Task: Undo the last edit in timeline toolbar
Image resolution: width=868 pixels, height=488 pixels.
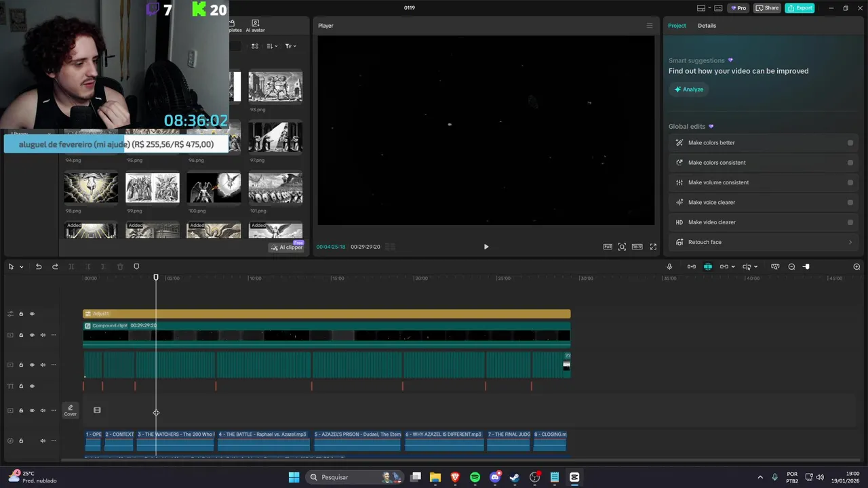Action: pyautogui.click(x=39, y=266)
